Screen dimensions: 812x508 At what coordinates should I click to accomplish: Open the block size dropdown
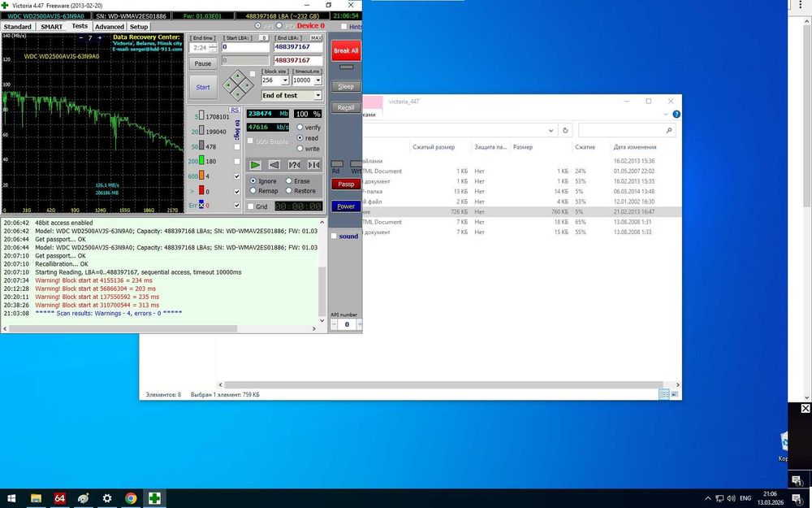285,80
